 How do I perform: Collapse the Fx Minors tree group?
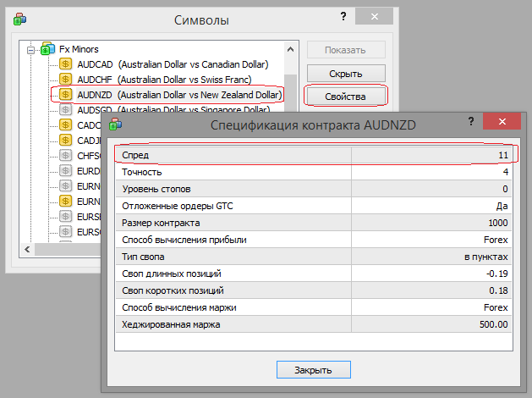pyautogui.click(x=31, y=50)
